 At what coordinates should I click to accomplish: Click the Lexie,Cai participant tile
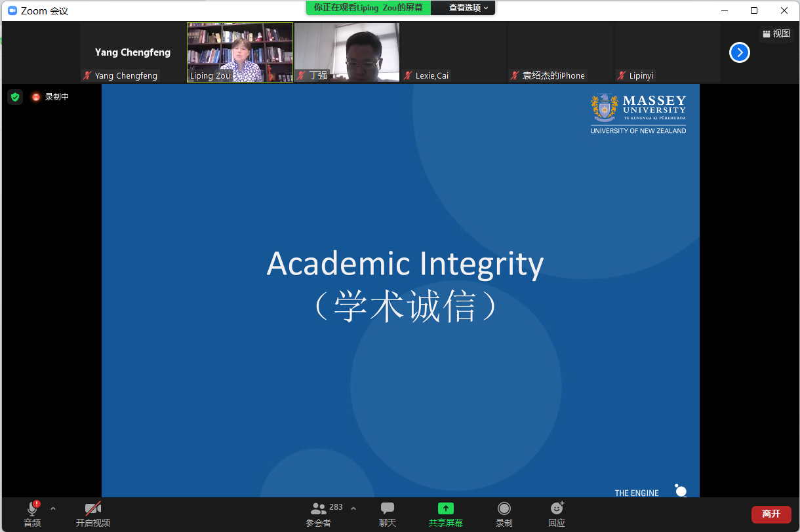tap(454, 52)
